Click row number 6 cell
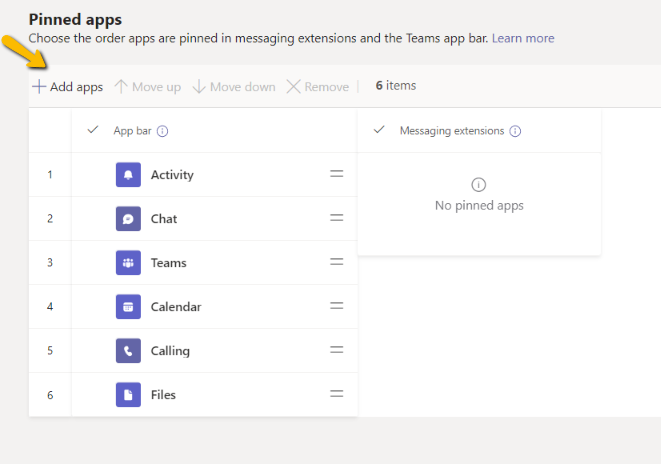 50,395
